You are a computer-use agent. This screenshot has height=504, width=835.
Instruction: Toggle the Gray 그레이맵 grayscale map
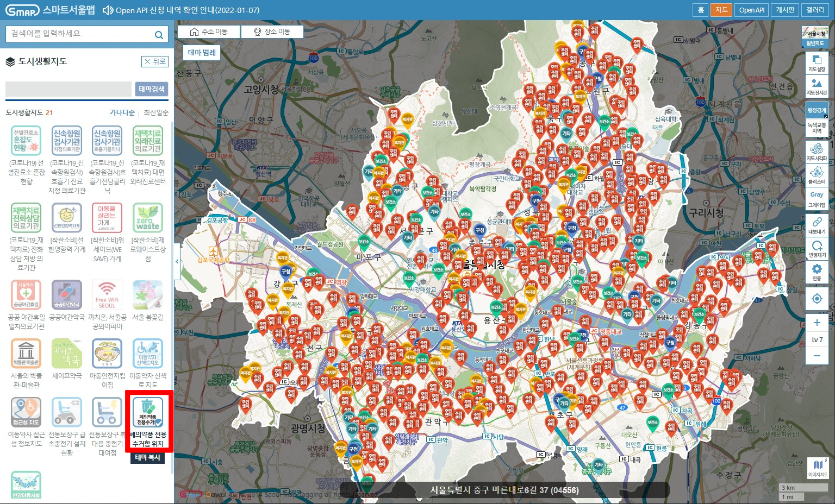pos(817,199)
